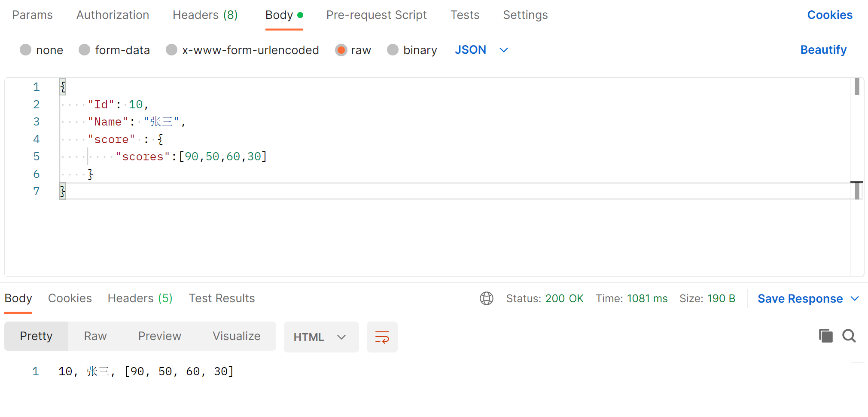Open the Preview view of the response
The image size is (868, 417).
point(159,336)
